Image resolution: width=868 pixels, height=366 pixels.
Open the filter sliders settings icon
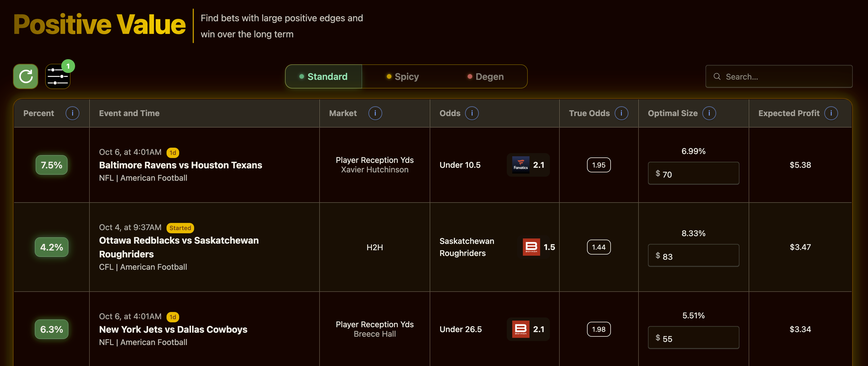pos(58,77)
